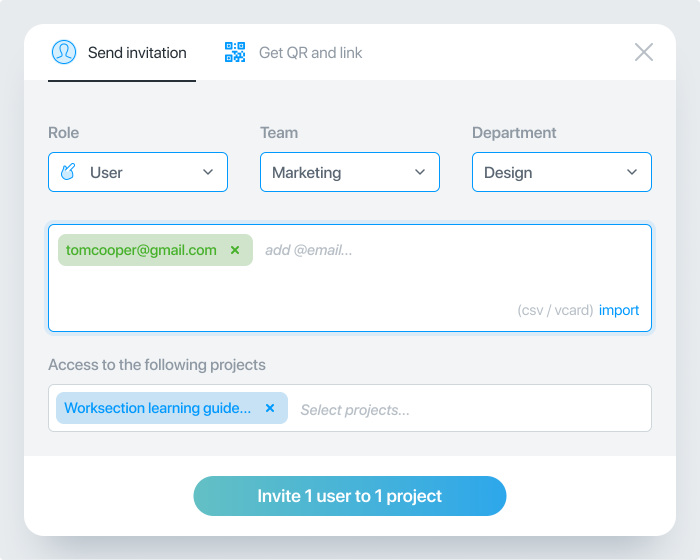
Task: Click the QR code icon
Action: [235, 52]
